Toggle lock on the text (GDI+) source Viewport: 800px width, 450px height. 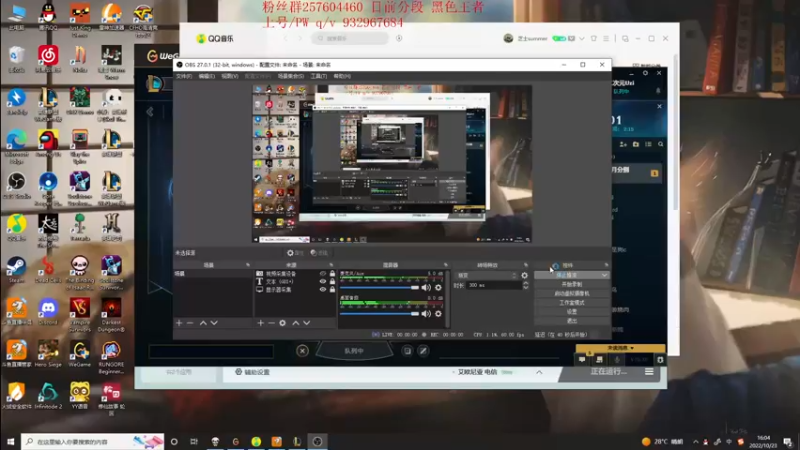(x=333, y=282)
